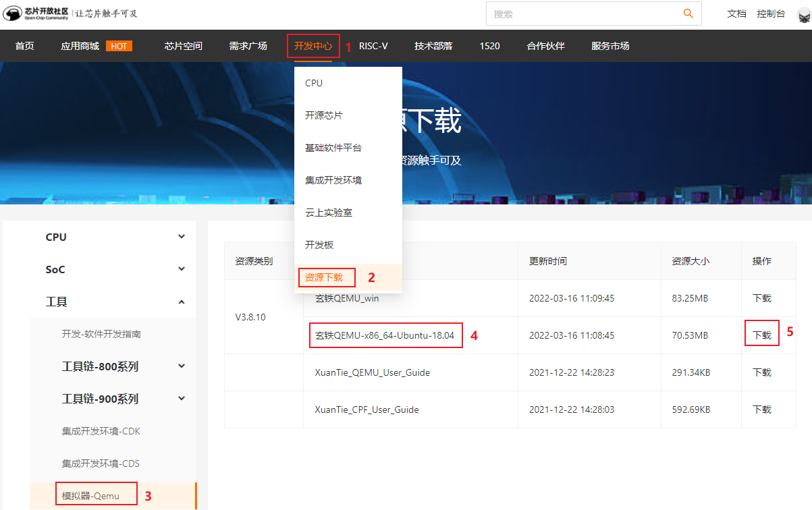The height and width of the screenshot is (510, 812).
Task: Open 芯片空间 in the navigation bar
Action: 183,46
